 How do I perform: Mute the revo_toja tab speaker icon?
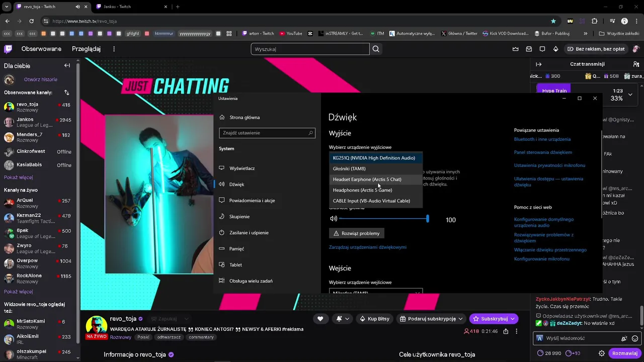[77, 7]
